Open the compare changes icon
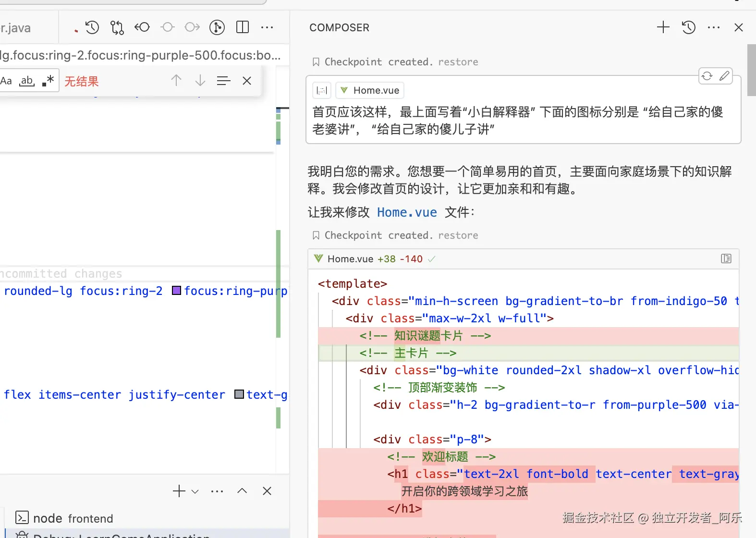 (117, 27)
